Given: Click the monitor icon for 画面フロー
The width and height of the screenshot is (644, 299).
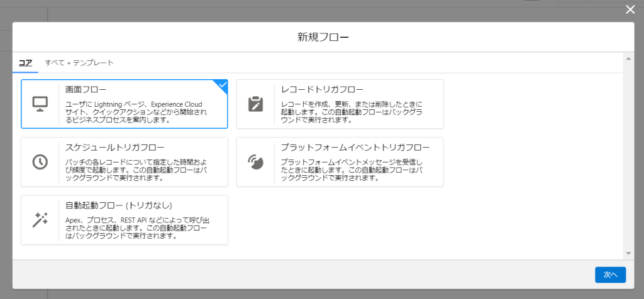Looking at the screenshot, I should click(40, 104).
